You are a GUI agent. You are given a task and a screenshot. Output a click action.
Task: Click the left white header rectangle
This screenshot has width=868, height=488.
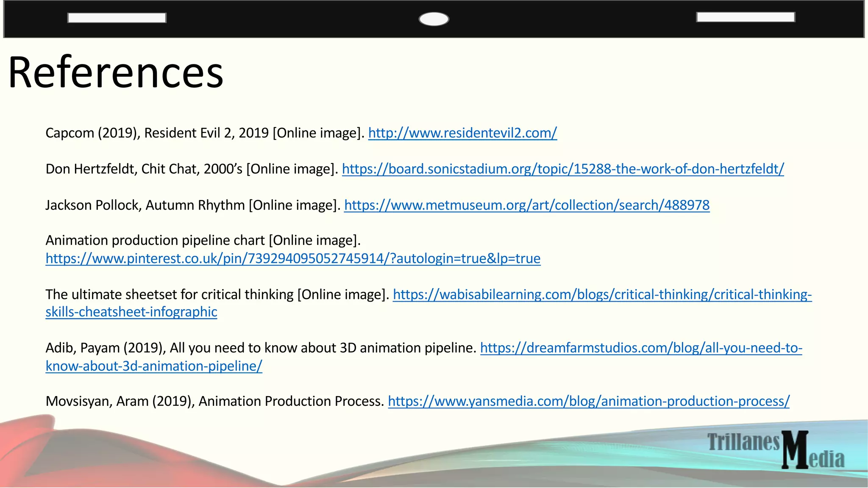(117, 18)
